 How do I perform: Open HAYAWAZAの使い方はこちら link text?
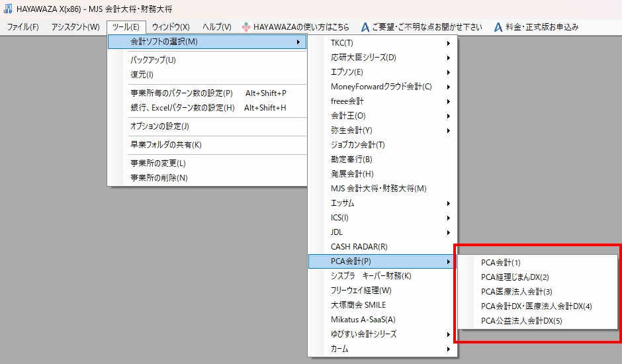click(301, 27)
